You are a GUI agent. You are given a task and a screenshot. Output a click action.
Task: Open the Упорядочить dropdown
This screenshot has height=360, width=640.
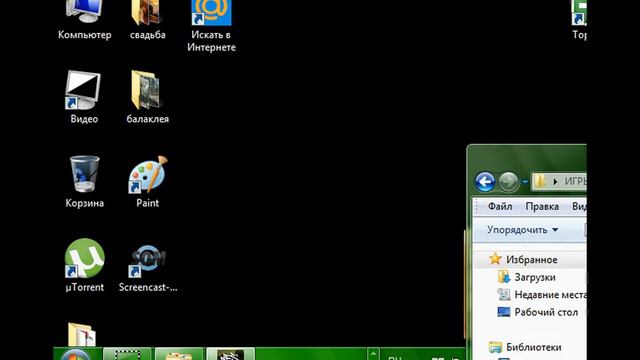(x=522, y=230)
